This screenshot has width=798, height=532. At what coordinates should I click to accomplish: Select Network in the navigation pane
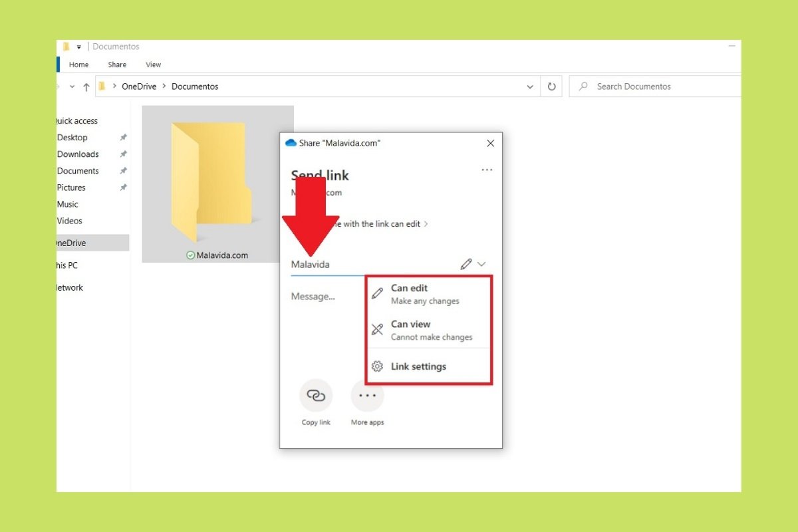[x=70, y=288]
